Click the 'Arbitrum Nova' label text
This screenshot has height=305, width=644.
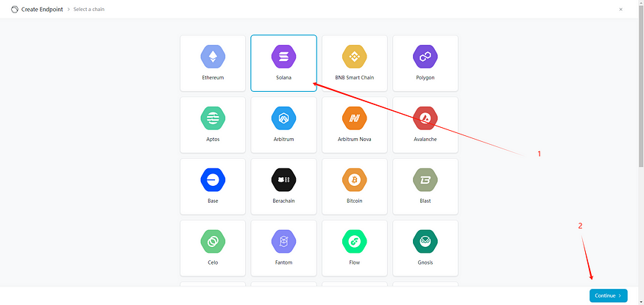click(355, 140)
